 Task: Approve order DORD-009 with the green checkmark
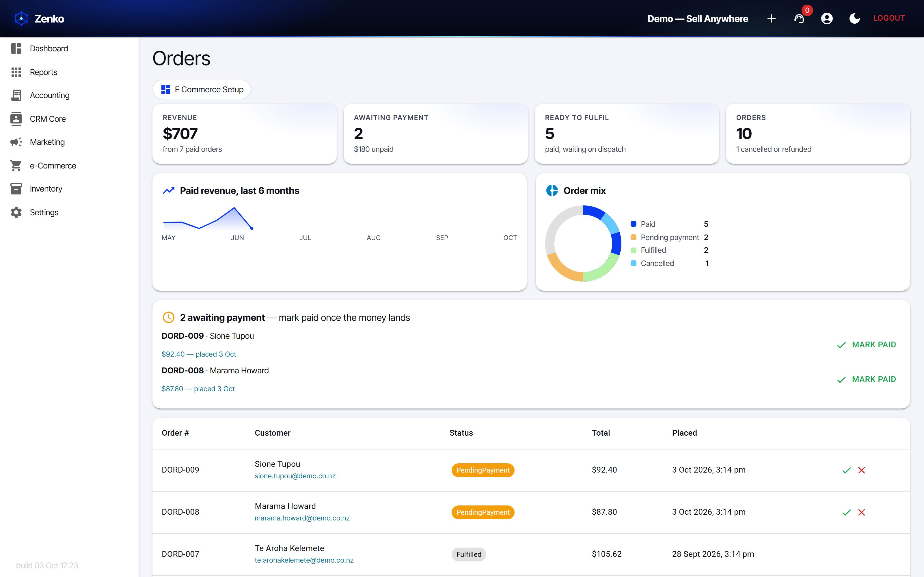[x=847, y=470]
